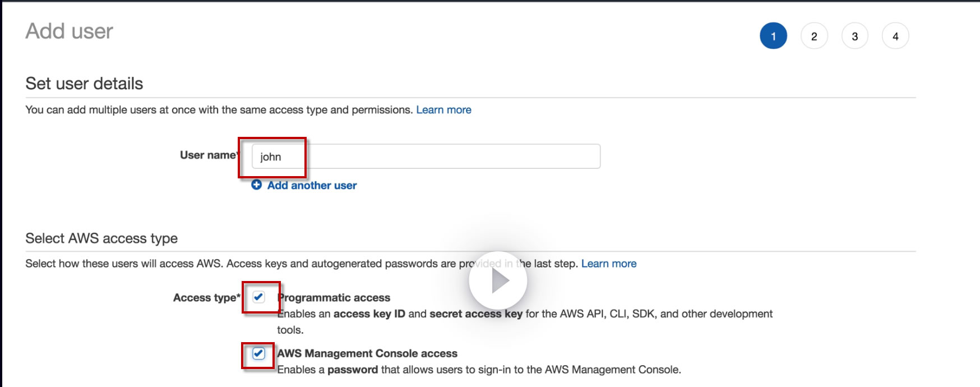The image size is (980, 387).
Task: Select step 3 circle indicator
Action: click(854, 36)
